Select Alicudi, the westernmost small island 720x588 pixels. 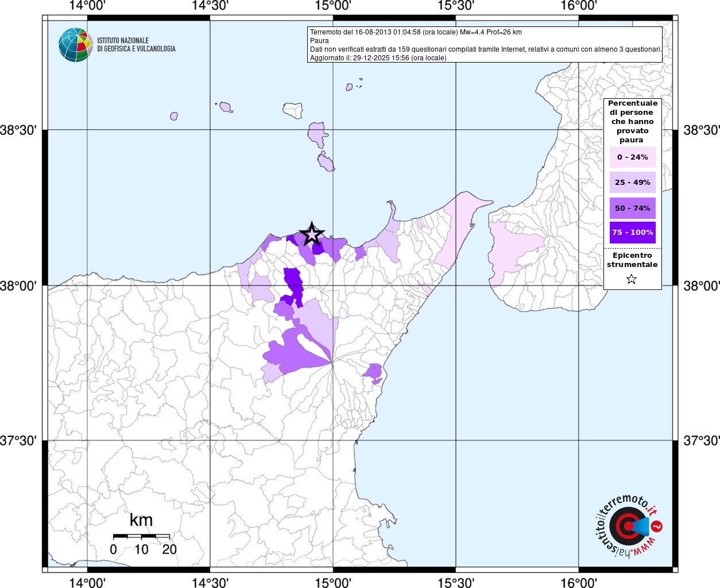[174, 116]
